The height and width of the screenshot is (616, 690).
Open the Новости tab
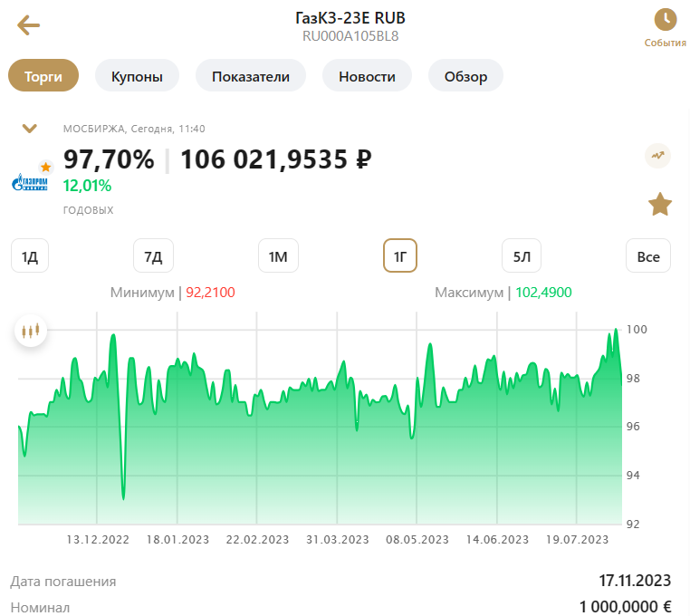[367, 76]
